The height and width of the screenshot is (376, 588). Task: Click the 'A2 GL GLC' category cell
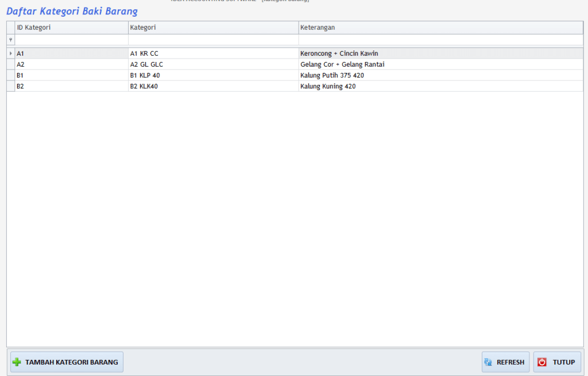(214, 64)
